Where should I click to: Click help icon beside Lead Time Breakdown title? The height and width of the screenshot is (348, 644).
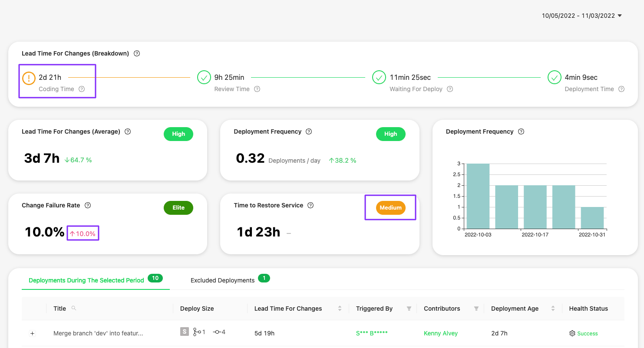[137, 53]
